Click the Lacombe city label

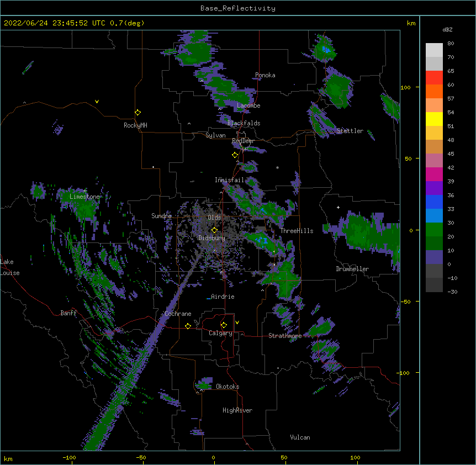coord(248,105)
